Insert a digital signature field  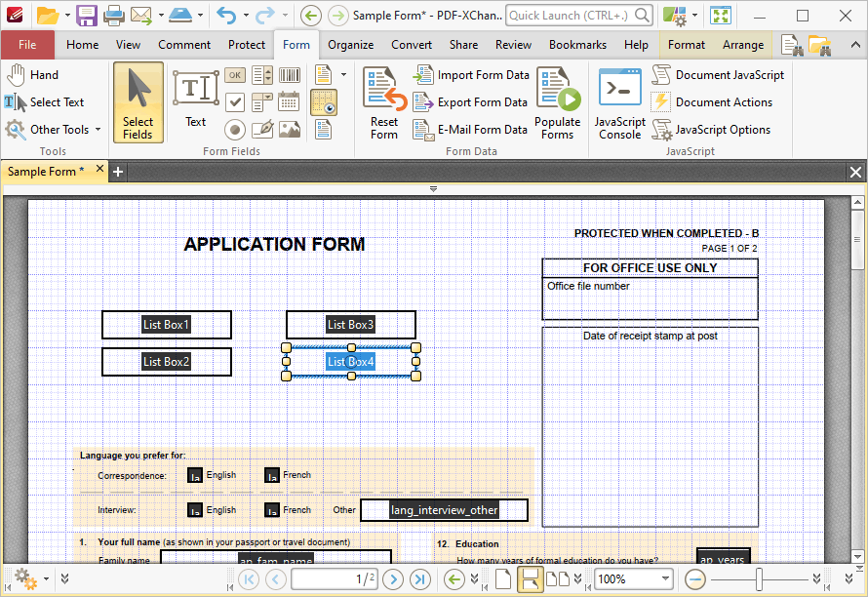pos(261,130)
